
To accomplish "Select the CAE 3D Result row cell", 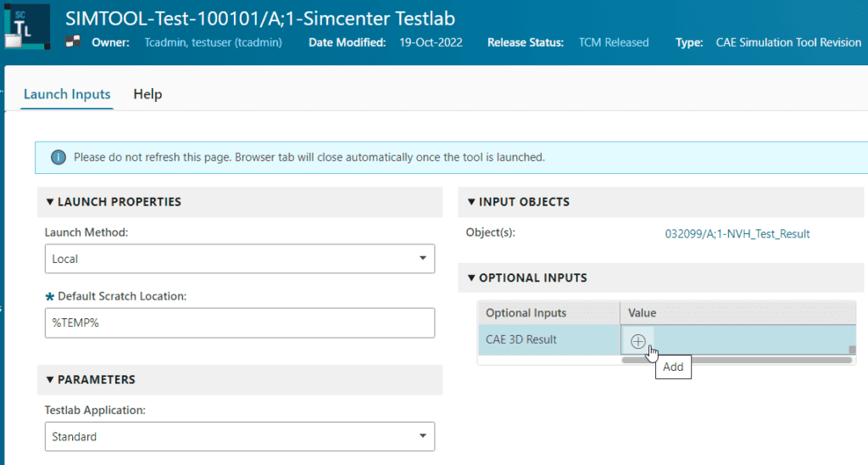I will coord(549,339).
